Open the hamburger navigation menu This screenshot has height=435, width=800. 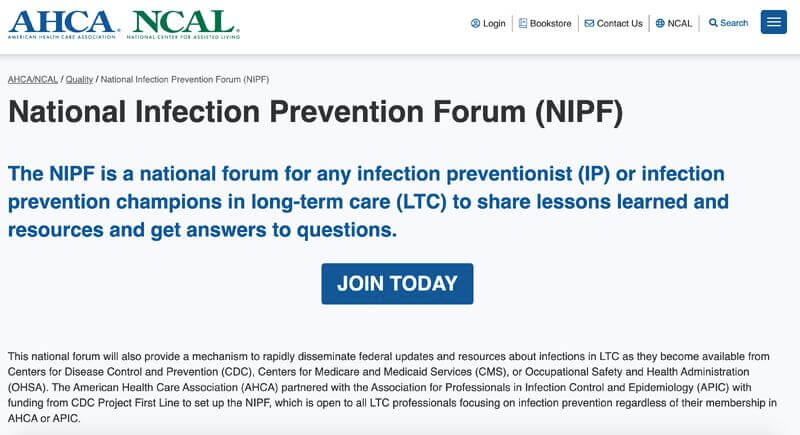click(773, 22)
